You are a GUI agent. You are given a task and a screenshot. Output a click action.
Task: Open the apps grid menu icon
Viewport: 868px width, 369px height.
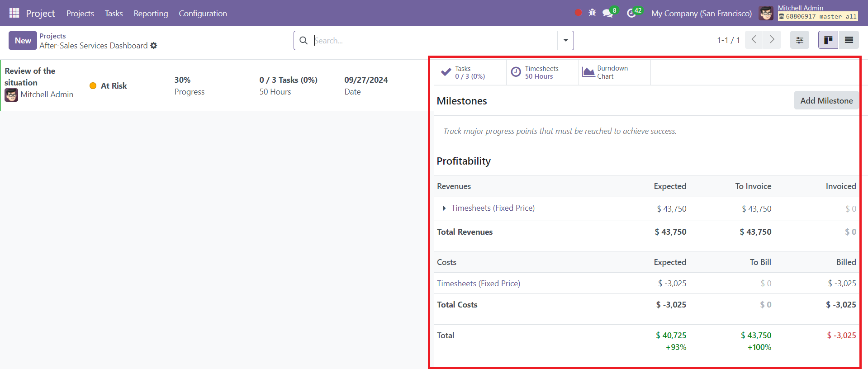(x=14, y=13)
